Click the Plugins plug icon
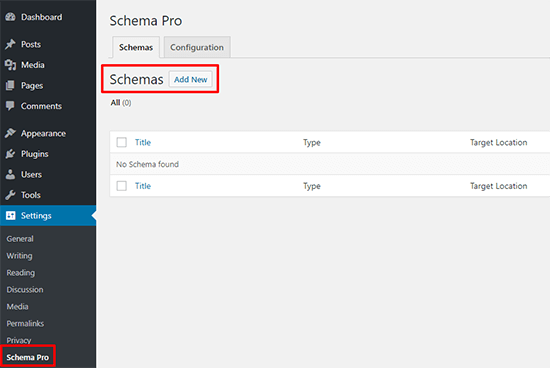 (11, 154)
